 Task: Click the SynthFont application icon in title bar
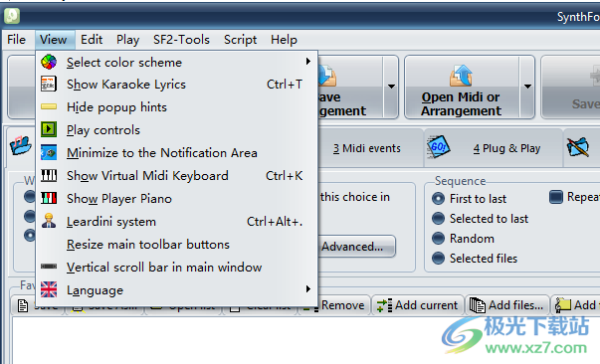12,16
